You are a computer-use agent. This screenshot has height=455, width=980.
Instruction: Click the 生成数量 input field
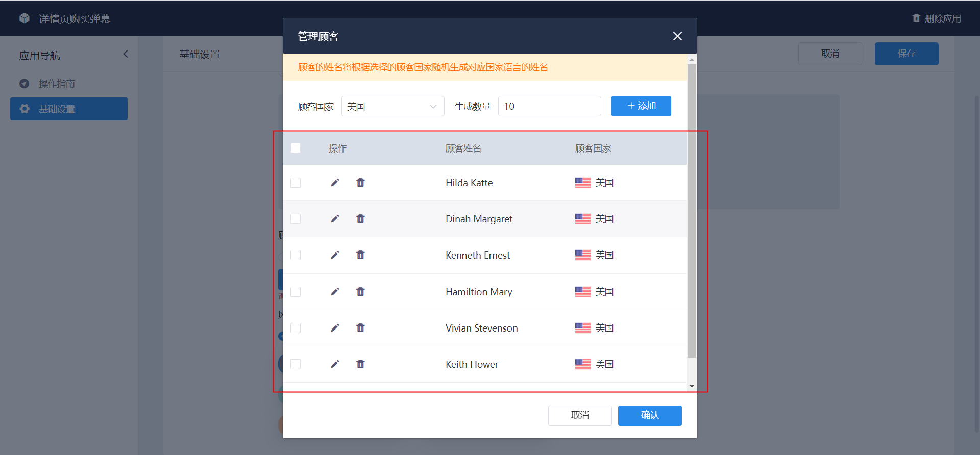[549, 106]
